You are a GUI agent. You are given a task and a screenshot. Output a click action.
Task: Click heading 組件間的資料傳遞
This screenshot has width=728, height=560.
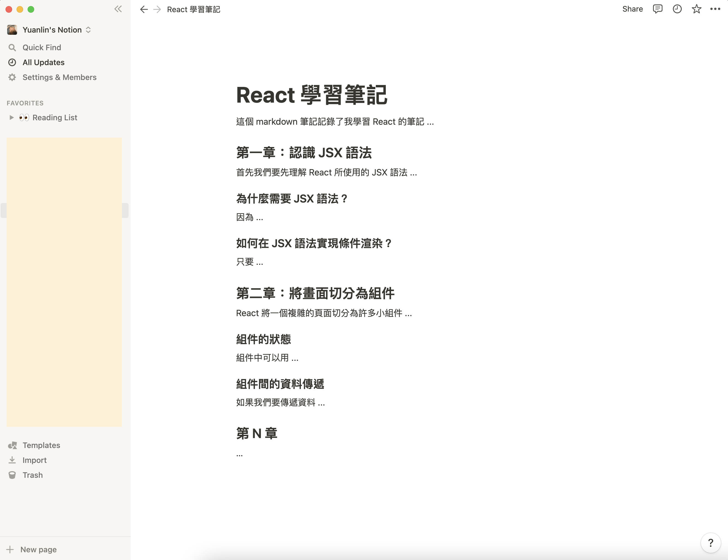(280, 384)
